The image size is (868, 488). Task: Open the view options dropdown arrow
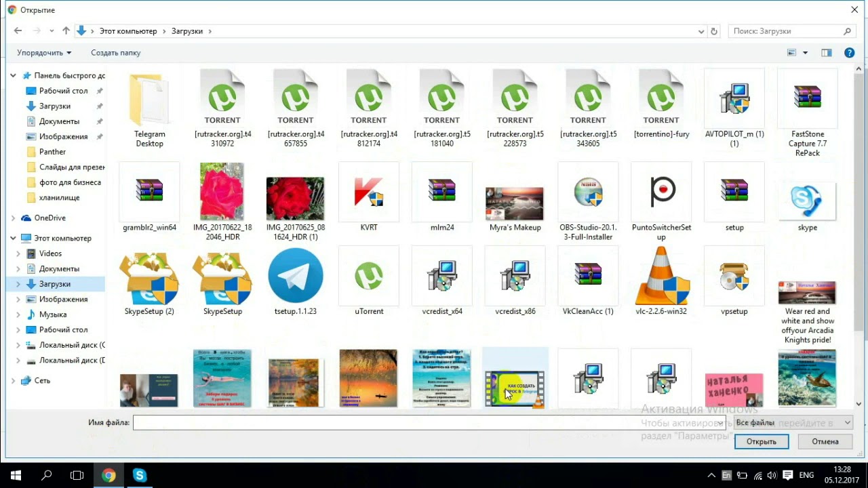tap(806, 53)
